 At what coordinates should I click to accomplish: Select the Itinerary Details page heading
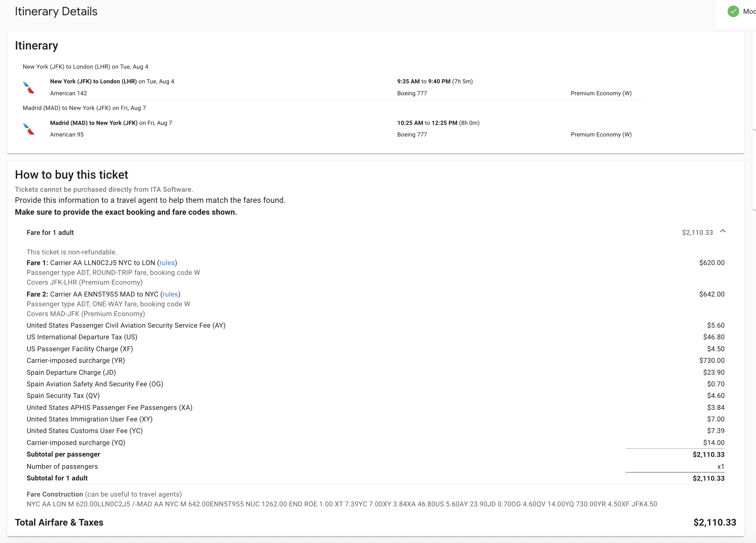pos(56,11)
